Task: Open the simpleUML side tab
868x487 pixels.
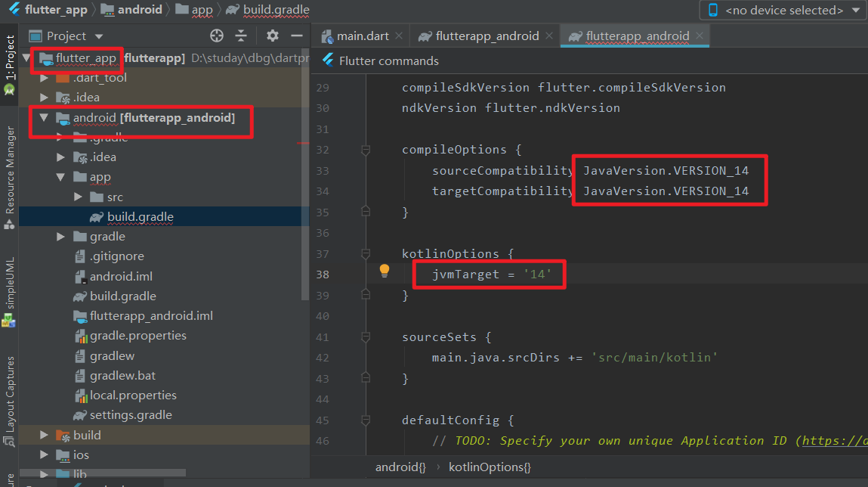Action: pos(9,291)
